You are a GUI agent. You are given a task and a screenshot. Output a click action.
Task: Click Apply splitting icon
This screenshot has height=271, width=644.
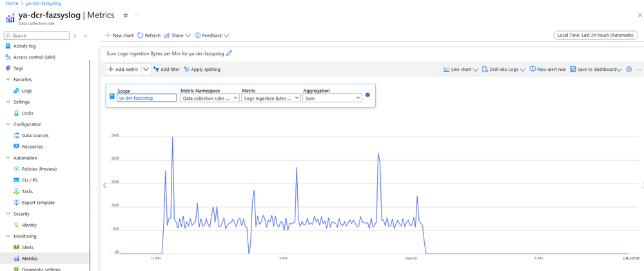tap(187, 70)
